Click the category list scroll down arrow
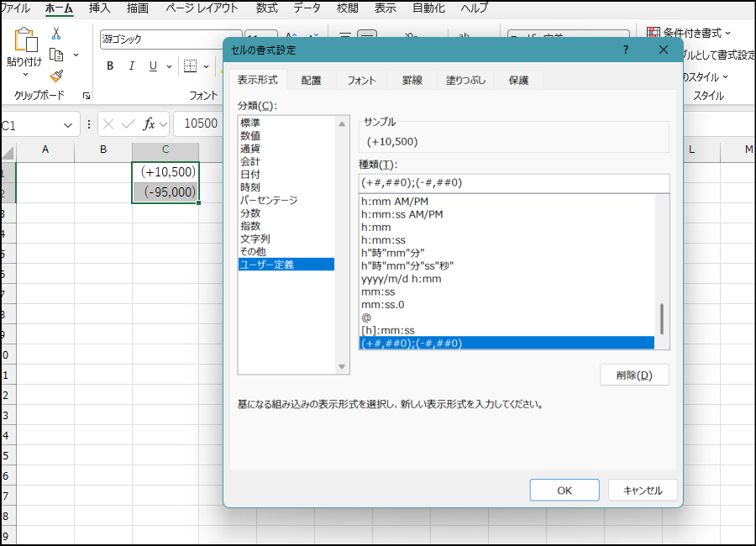The height and width of the screenshot is (546, 756). pos(342,367)
